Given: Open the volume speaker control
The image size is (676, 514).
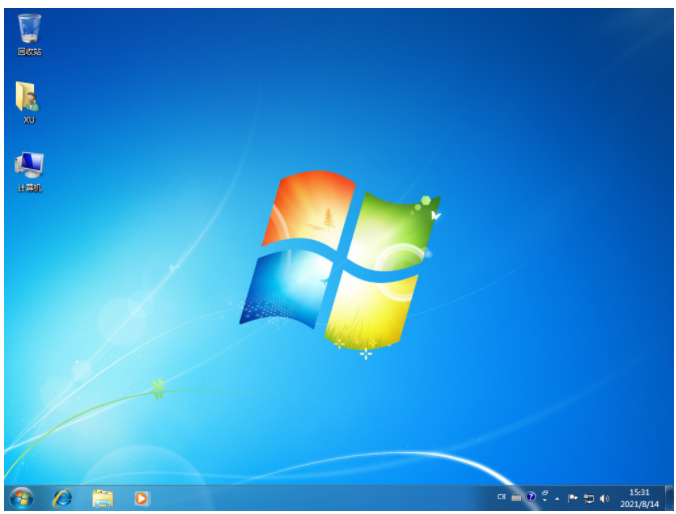Looking at the screenshot, I should pos(604,497).
